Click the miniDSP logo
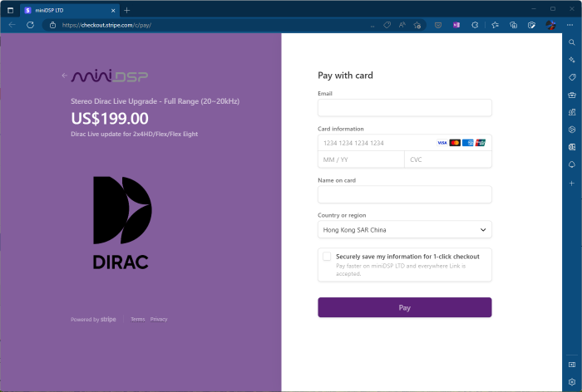 pyautogui.click(x=110, y=76)
